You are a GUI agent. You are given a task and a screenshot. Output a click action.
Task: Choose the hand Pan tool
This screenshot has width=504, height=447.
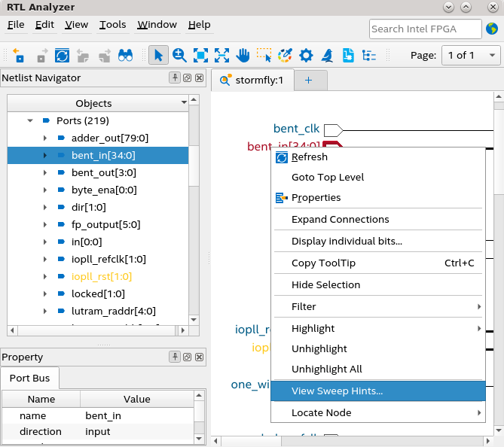pos(243,55)
